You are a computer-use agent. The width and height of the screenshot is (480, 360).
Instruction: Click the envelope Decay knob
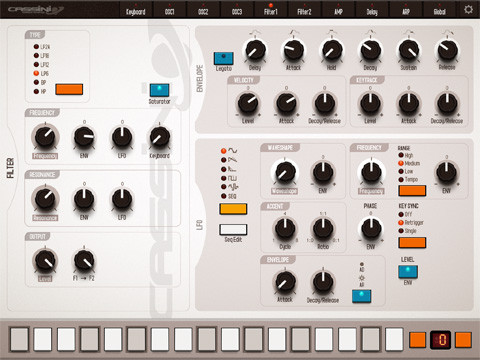[x=370, y=50]
